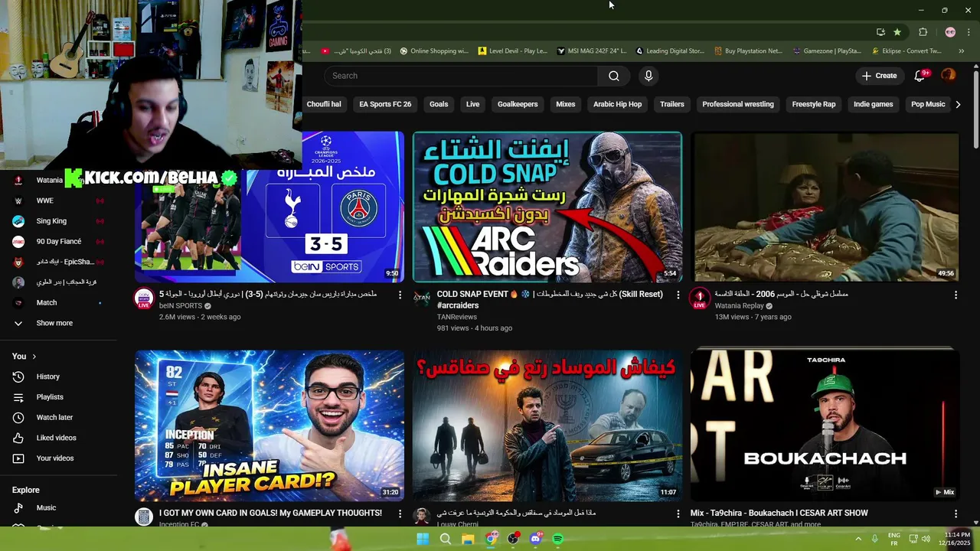Screen dimensions: 980x551
Task: Click the YouTube search input field
Action: [x=461, y=76]
